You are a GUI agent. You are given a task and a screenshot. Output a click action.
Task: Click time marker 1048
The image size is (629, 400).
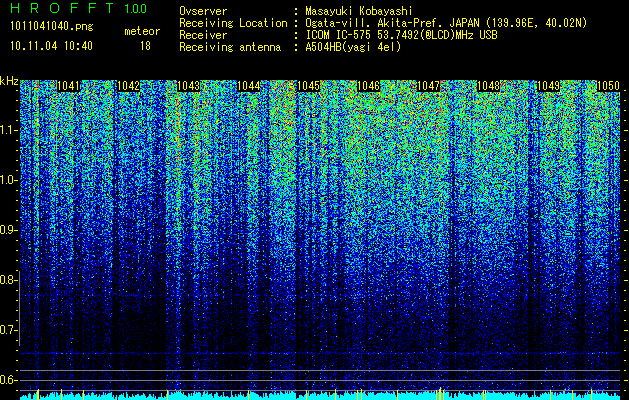tap(489, 86)
